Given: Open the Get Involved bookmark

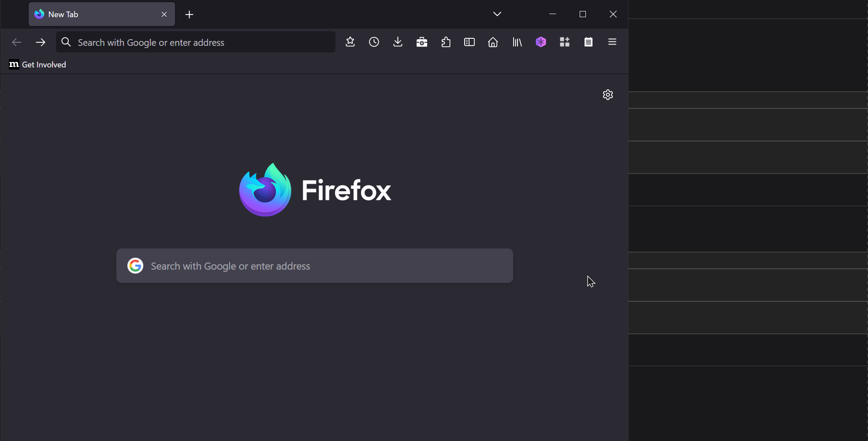Looking at the screenshot, I should click(38, 65).
